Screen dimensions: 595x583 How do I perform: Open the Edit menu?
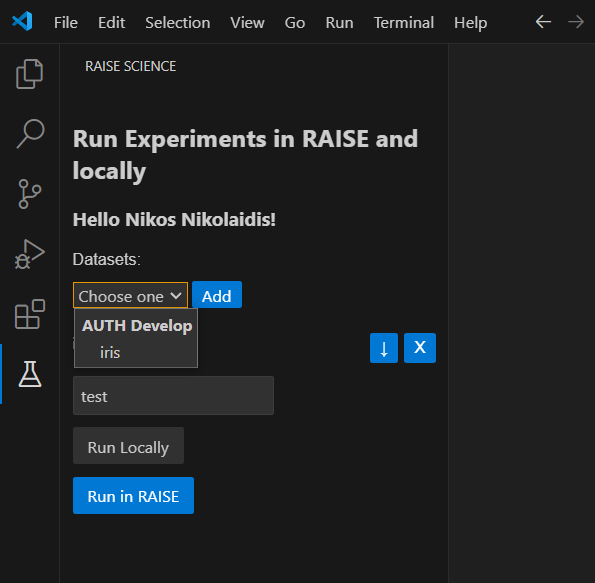coord(111,23)
